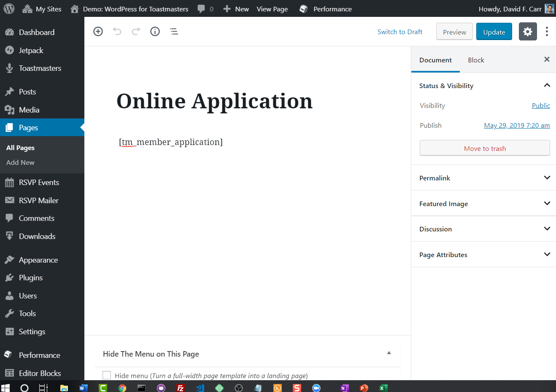This screenshot has height=392, width=556.
Task: Click the Update button
Action: (x=494, y=32)
